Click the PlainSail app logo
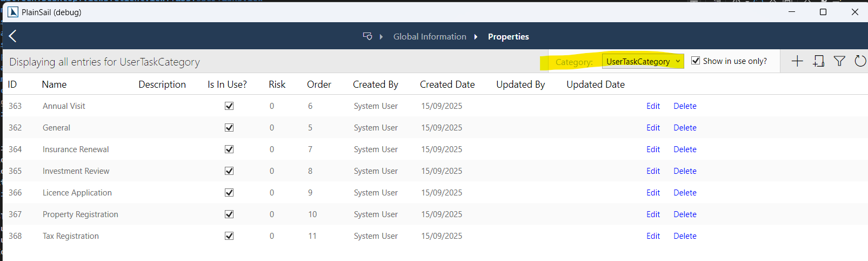Image resolution: width=868 pixels, height=261 pixels. (x=13, y=12)
